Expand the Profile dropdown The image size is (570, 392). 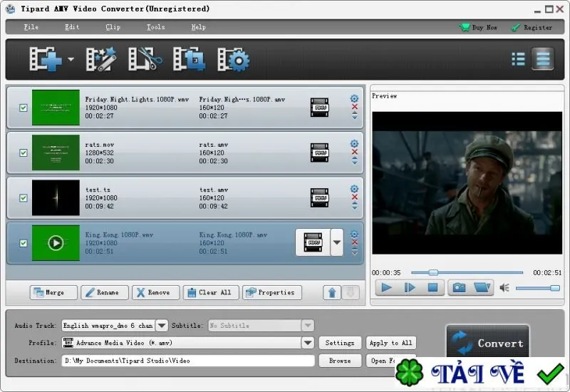coord(308,343)
